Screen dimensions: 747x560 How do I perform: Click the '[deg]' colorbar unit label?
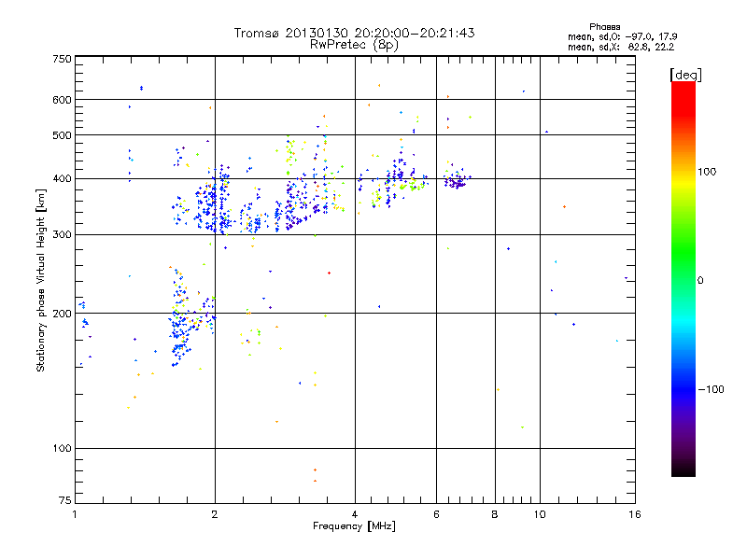point(685,75)
